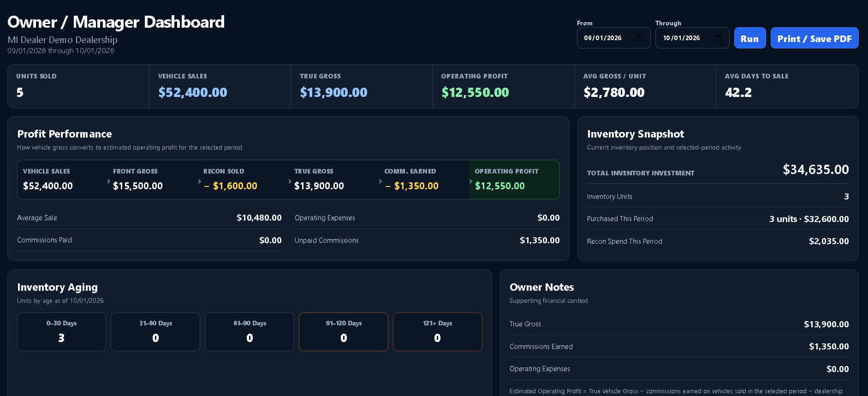Click the "09/01/2026 through 10/01/2026" date range text
Viewport: 868px width, 396px height.
click(x=61, y=51)
